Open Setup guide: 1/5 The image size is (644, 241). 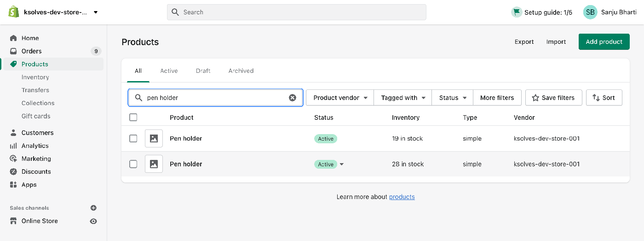[x=548, y=12]
